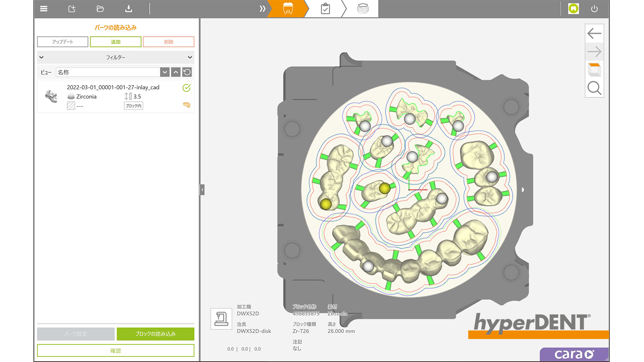Click the red 削除 button
This screenshot has height=362, width=644.
click(169, 42)
